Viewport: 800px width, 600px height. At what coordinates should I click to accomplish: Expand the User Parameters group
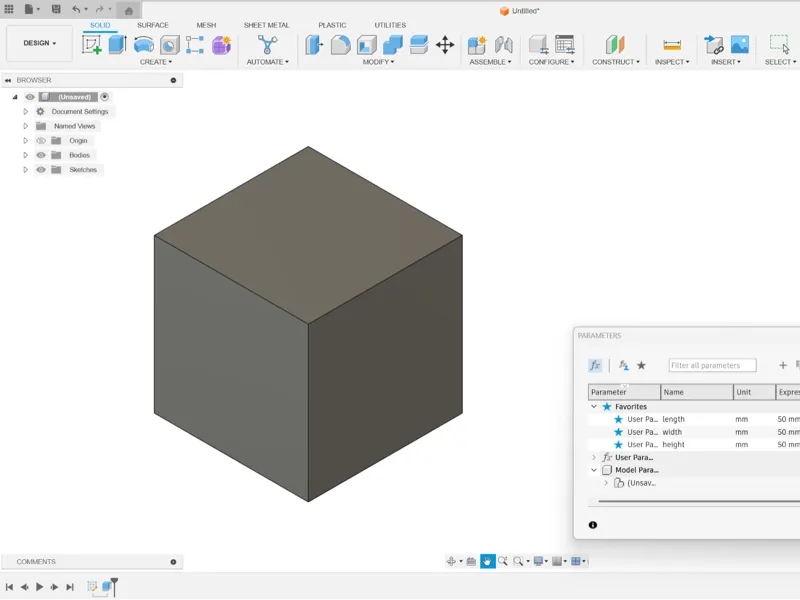pyautogui.click(x=594, y=458)
